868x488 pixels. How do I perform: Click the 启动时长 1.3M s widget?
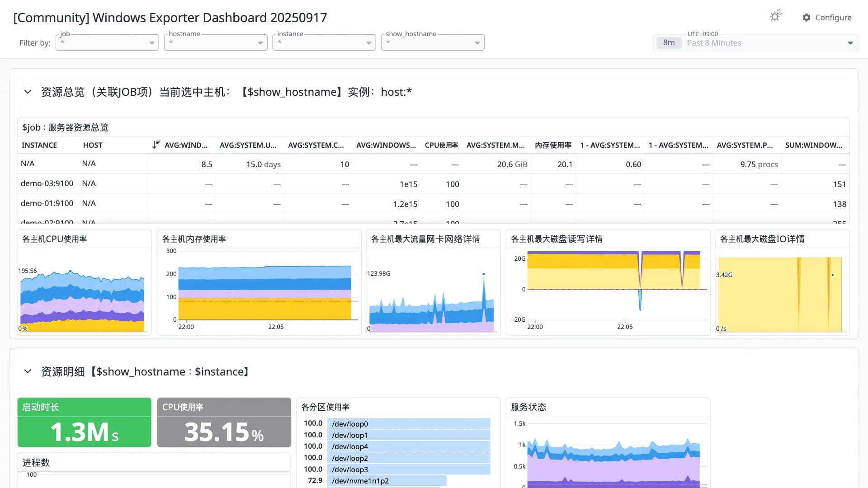point(84,422)
